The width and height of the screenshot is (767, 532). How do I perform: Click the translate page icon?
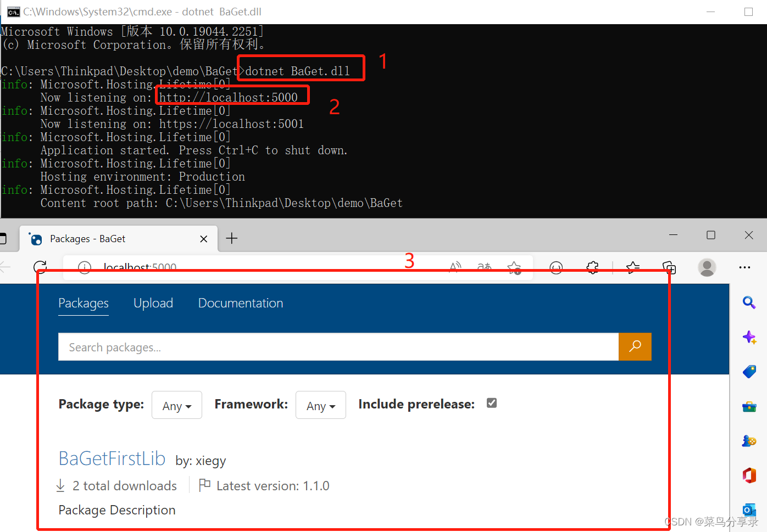(484, 267)
